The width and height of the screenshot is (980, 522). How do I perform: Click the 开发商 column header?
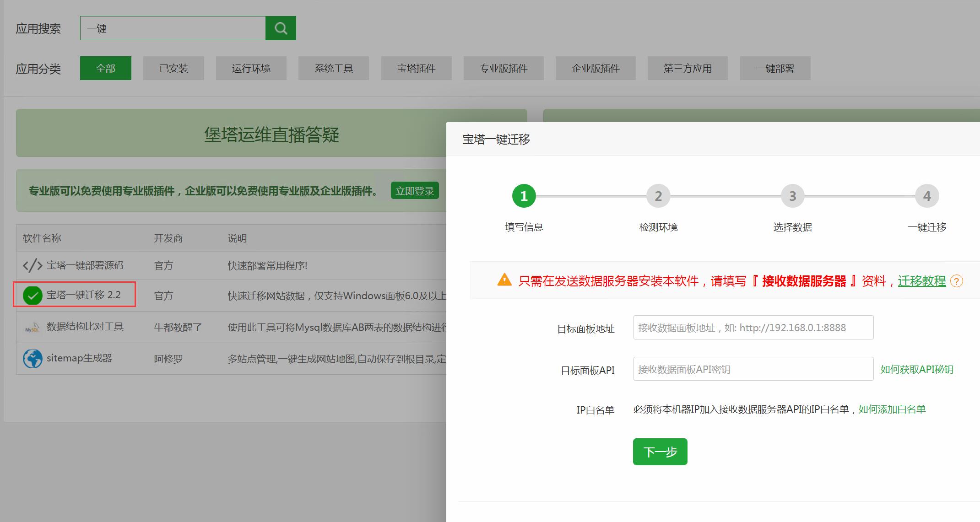[x=168, y=238]
